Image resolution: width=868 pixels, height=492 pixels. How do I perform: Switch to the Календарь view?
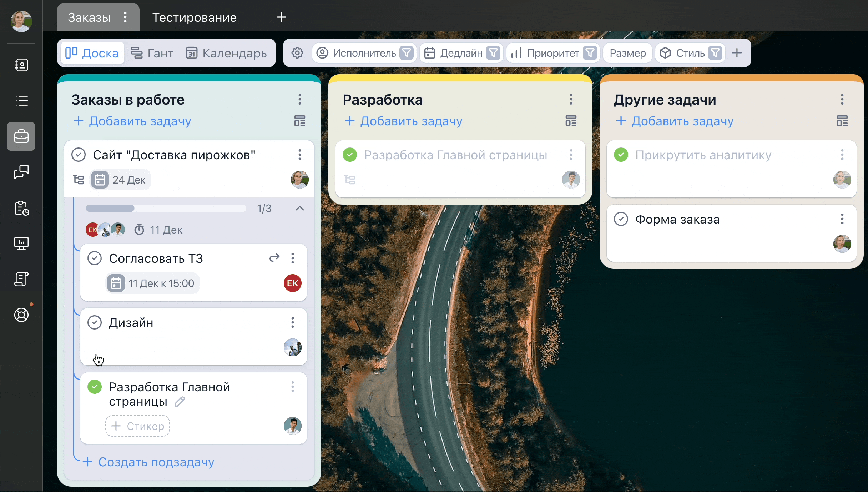click(x=226, y=53)
